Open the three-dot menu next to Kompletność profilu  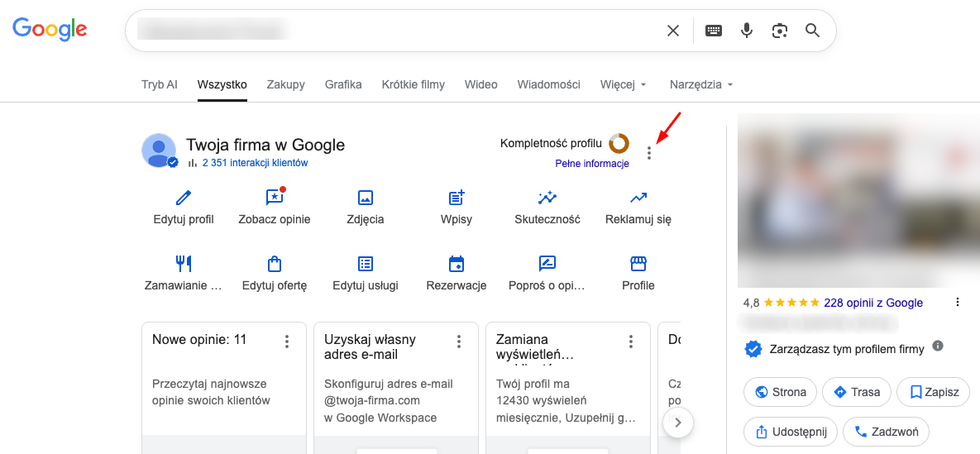pos(649,153)
